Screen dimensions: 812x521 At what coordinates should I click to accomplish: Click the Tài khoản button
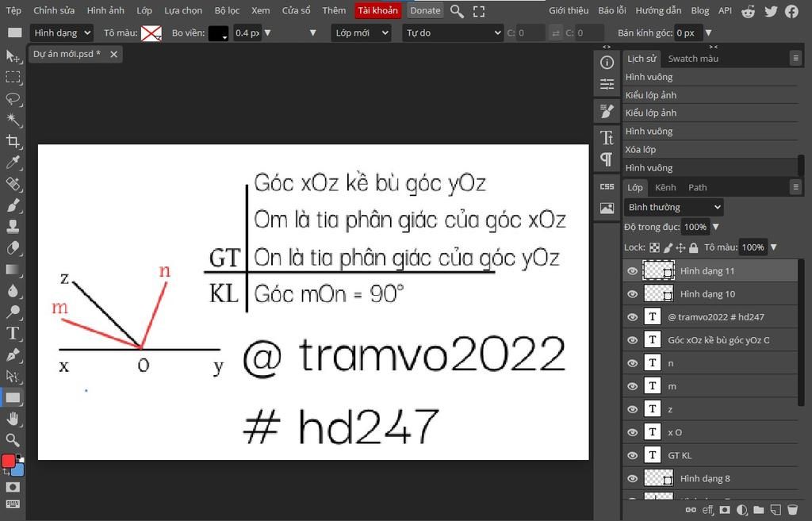click(378, 10)
